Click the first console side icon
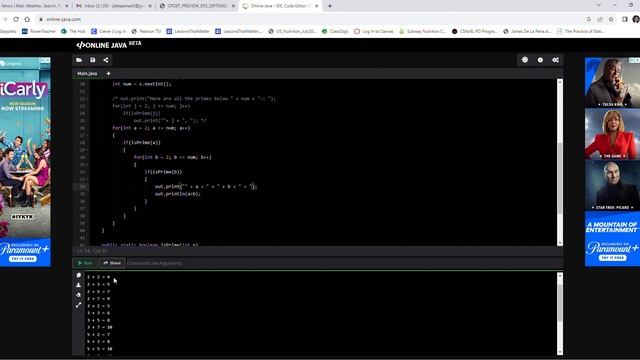Screen dimensions: 640x360 [x=78, y=276]
